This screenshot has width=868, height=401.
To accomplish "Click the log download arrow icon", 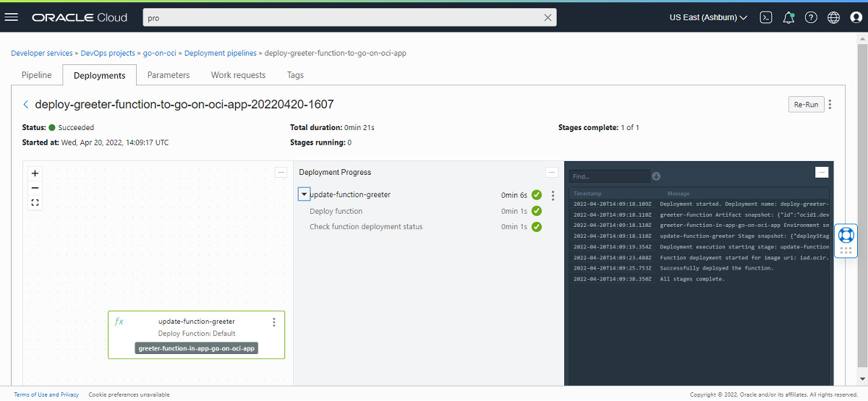I will click(656, 176).
